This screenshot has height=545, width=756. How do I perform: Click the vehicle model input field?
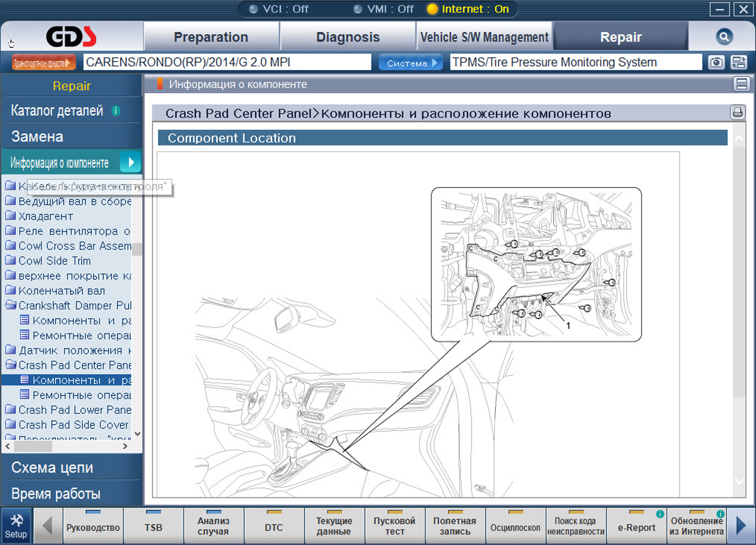pos(227,62)
